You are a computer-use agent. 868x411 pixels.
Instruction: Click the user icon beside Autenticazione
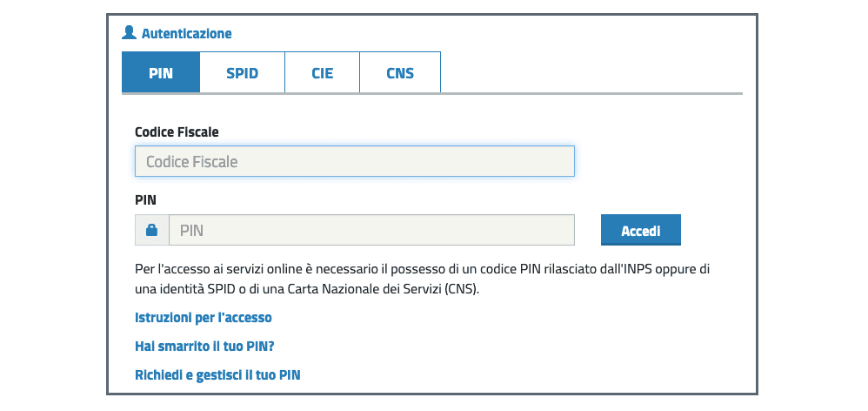click(x=129, y=33)
